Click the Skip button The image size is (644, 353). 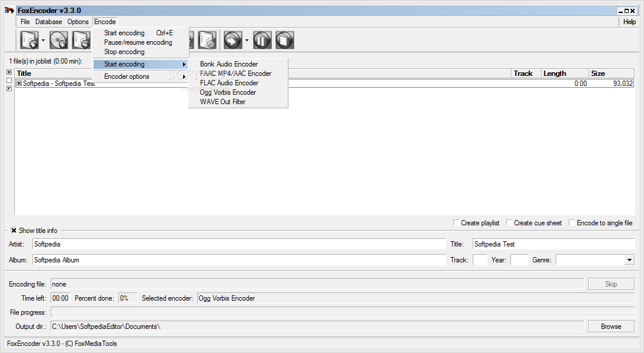pyautogui.click(x=610, y=284)
